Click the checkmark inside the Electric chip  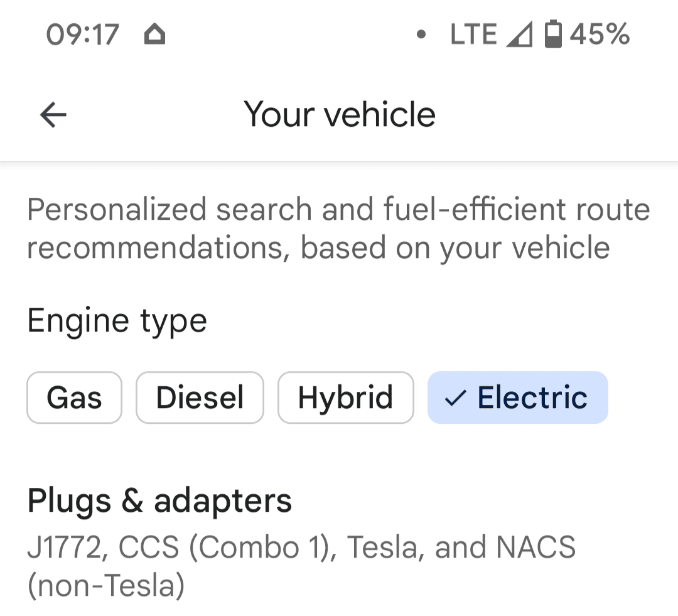pyautogui.click(x=455, y=398)
